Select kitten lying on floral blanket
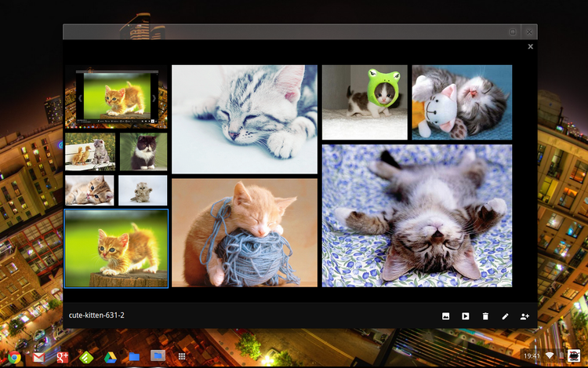This screenshot has width=588, height=368. click(x=416, y=215)
